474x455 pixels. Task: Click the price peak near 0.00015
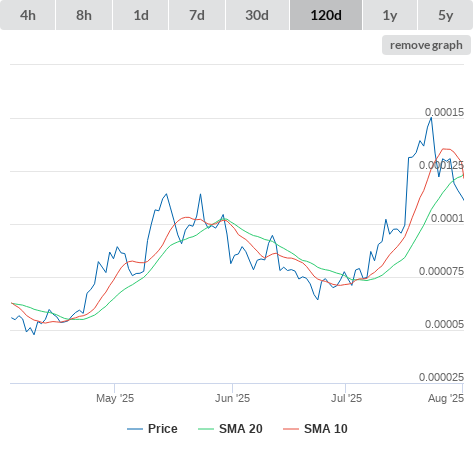431,118
